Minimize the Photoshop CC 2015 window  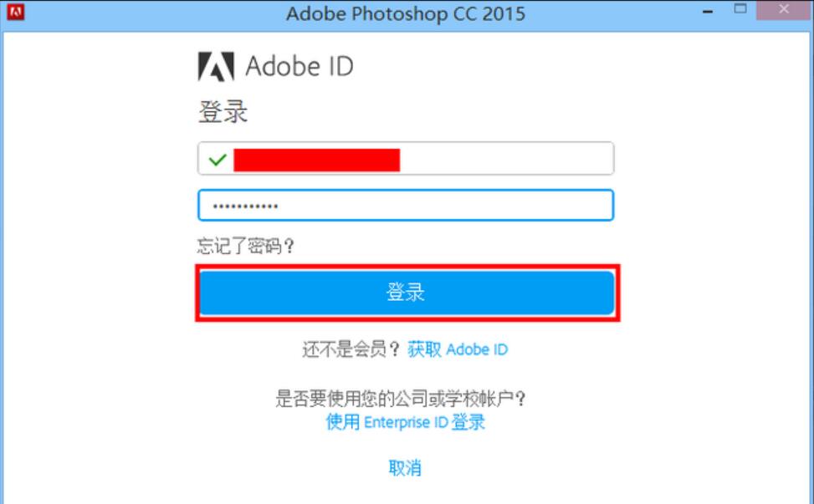point(708,12)
